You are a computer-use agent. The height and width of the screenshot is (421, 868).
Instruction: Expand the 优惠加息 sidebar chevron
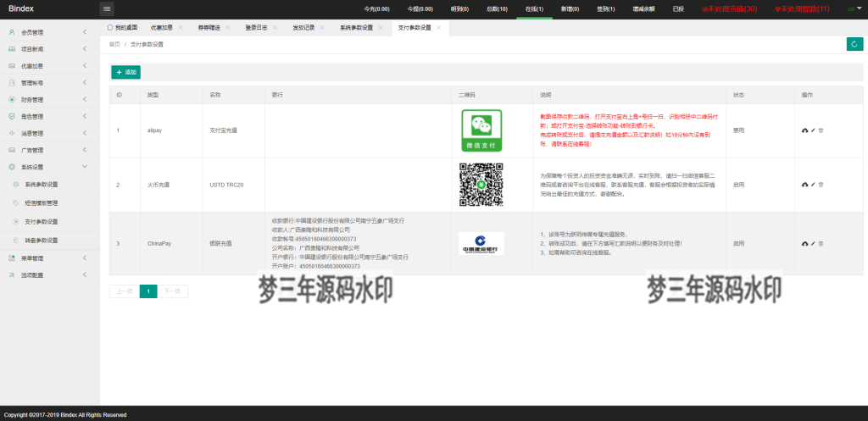(85, 66)
